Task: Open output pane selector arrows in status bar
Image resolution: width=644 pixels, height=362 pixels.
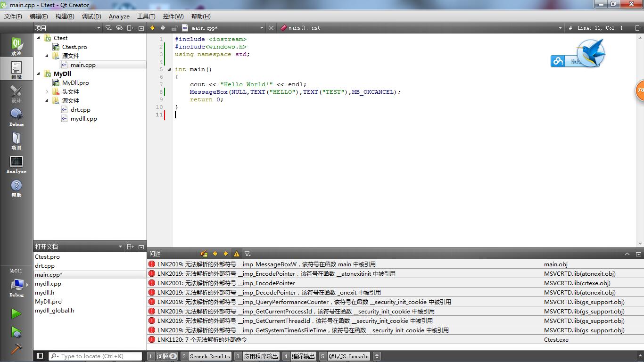Action: pos(377,356)
